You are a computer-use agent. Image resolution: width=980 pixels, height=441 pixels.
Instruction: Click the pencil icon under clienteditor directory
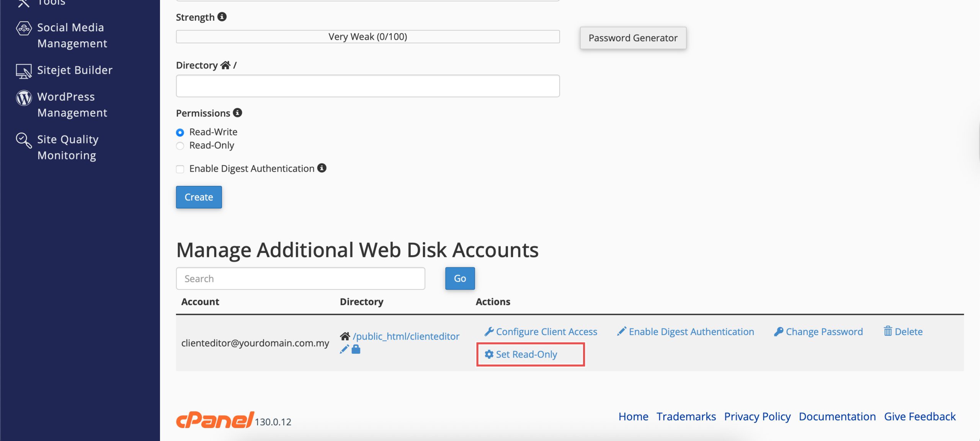[344, 349]
